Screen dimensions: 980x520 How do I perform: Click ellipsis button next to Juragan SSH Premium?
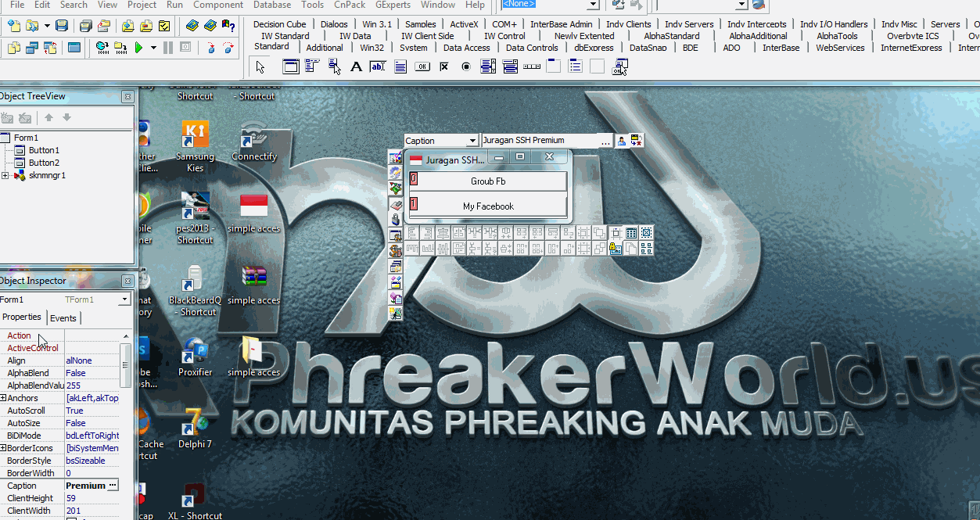click(x=605, y=141)
